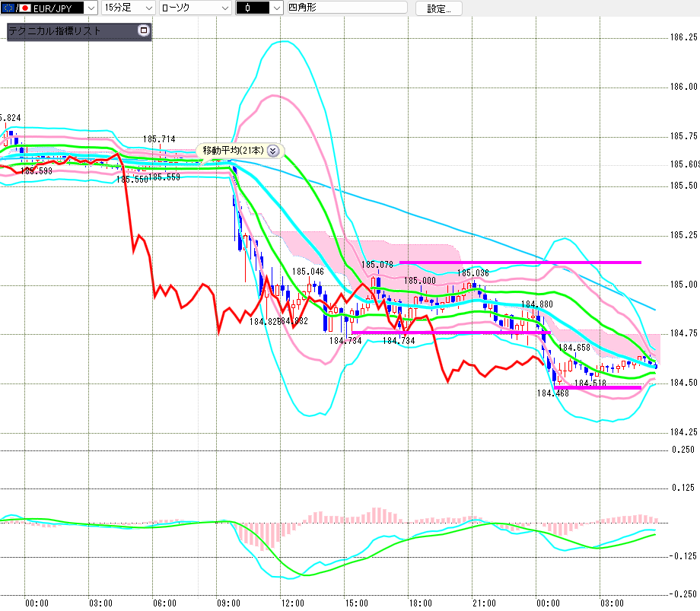Click the -0.125 MACD axis label
Viewport: 700px width, 611px height.
[x=682, y=556]
